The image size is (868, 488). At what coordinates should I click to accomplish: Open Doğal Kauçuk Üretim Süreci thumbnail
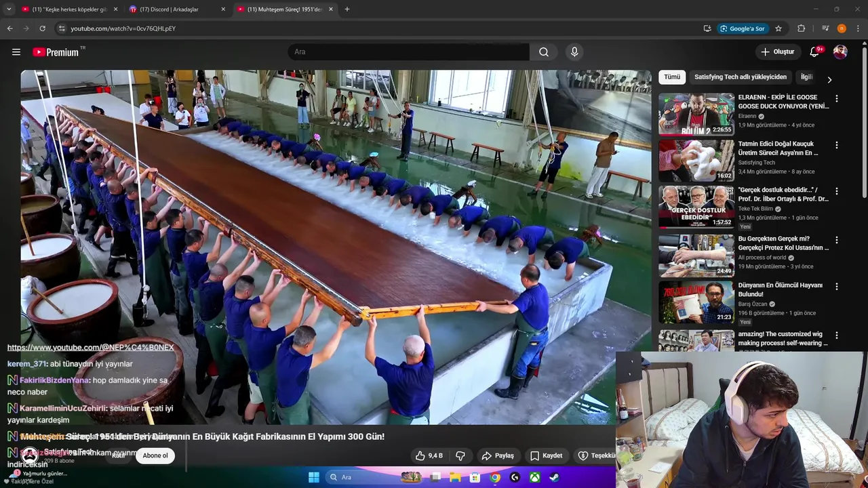coord(696,161)
